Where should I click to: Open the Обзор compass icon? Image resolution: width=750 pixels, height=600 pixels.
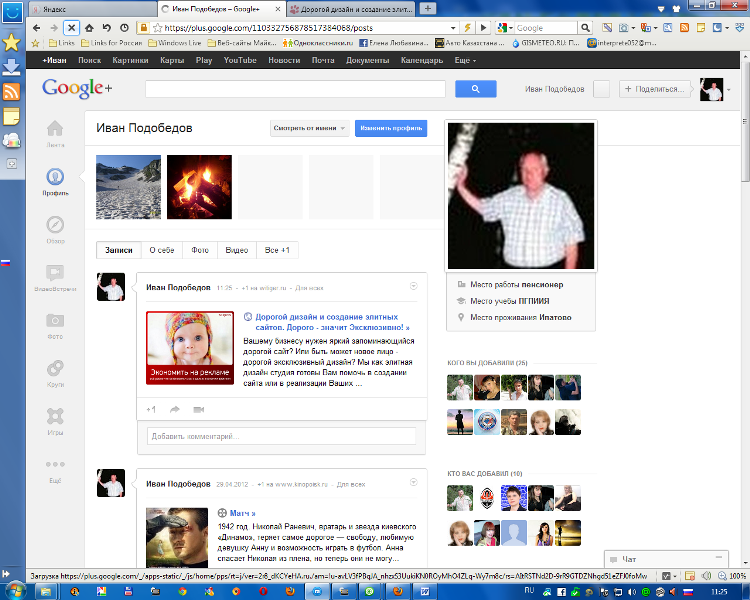point(55,224)
